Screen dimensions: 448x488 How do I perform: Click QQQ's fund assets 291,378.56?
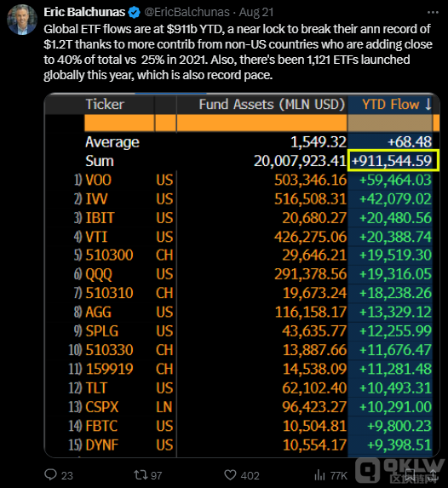tap(310, 274)
